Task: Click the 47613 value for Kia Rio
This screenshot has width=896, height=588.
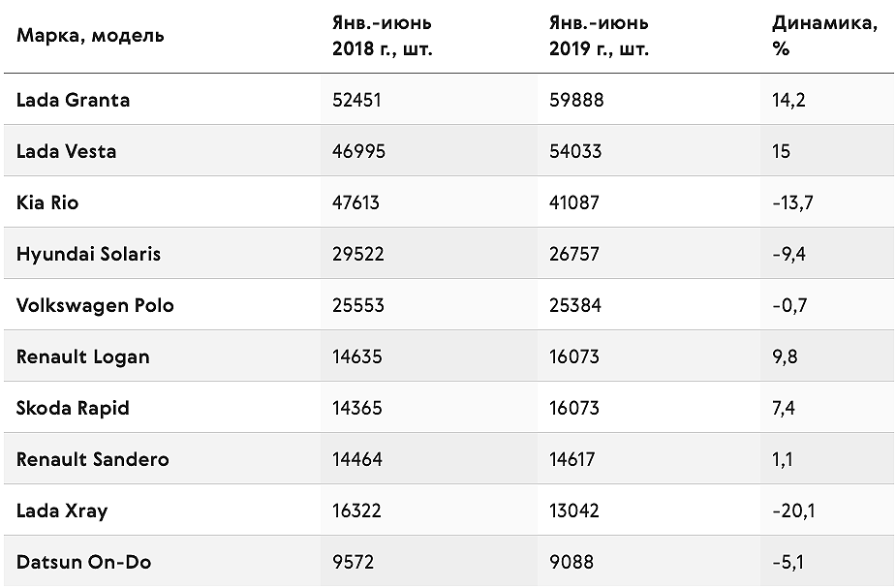Action: coord(356,202)
